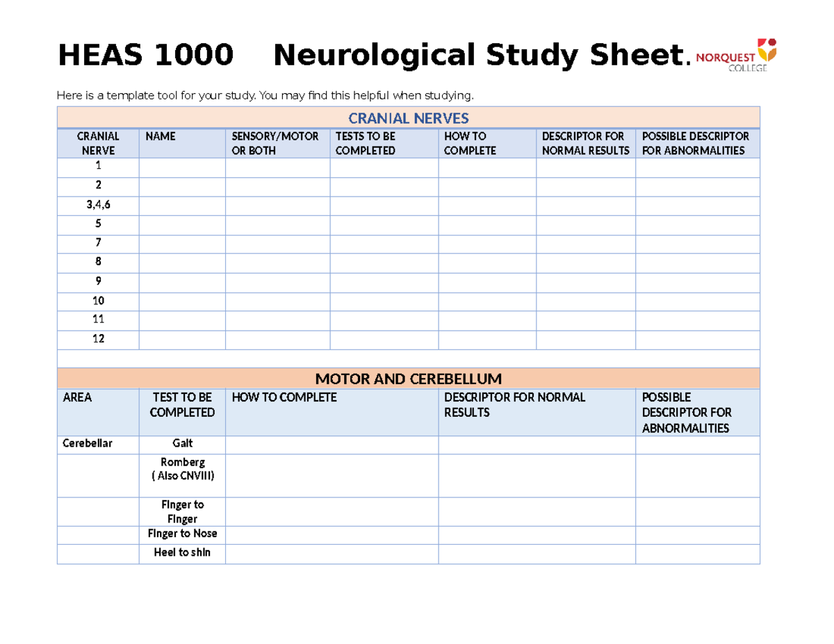Viewport: 834px width, 644px height.
Task: Select the CRANIAL NERVES section header
Action: (x=409, y=118)
